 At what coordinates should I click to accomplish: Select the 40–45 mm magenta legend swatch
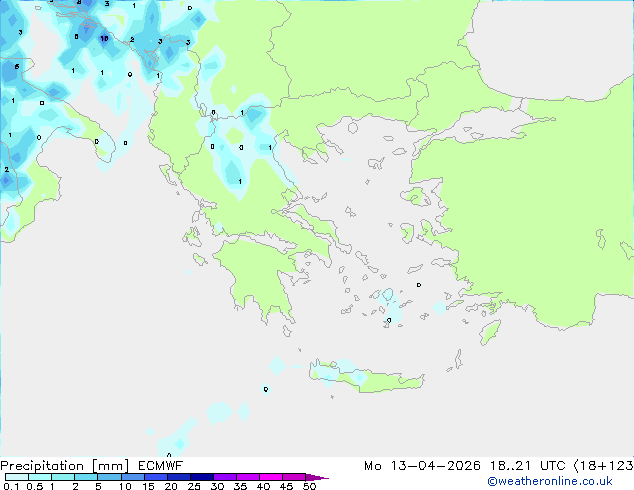click(271, 477)
